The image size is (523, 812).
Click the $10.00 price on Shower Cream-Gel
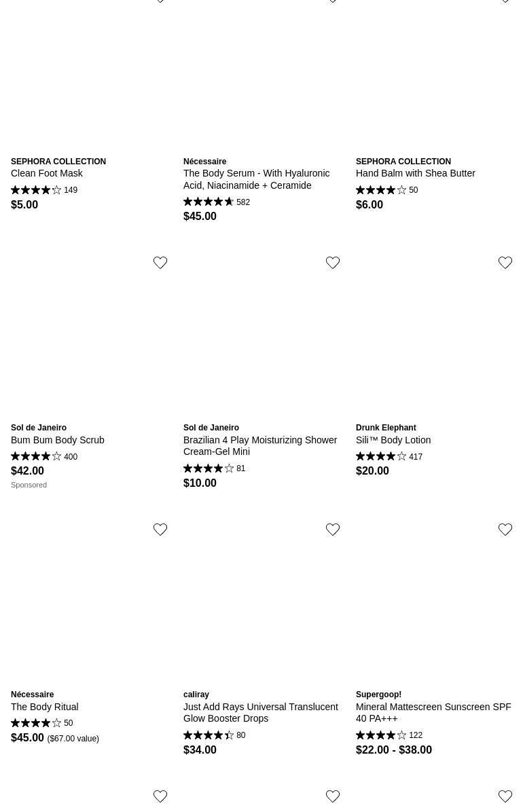pos(200,483)
